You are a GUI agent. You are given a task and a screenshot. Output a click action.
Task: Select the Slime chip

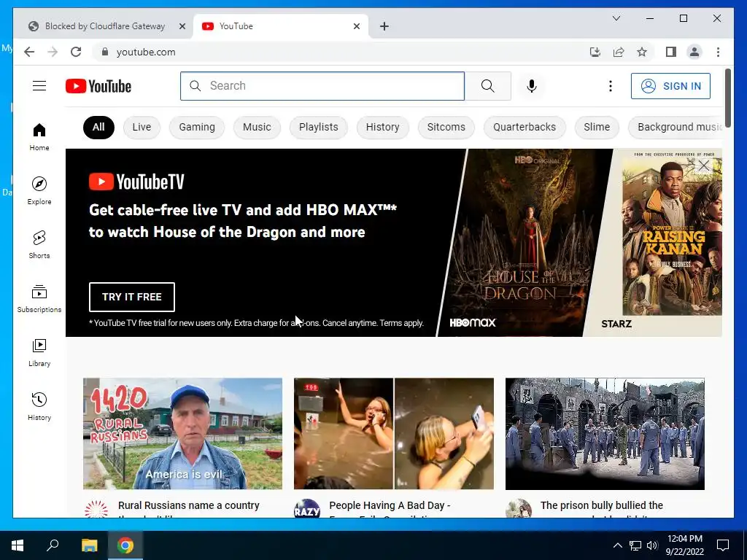(597, 127)
